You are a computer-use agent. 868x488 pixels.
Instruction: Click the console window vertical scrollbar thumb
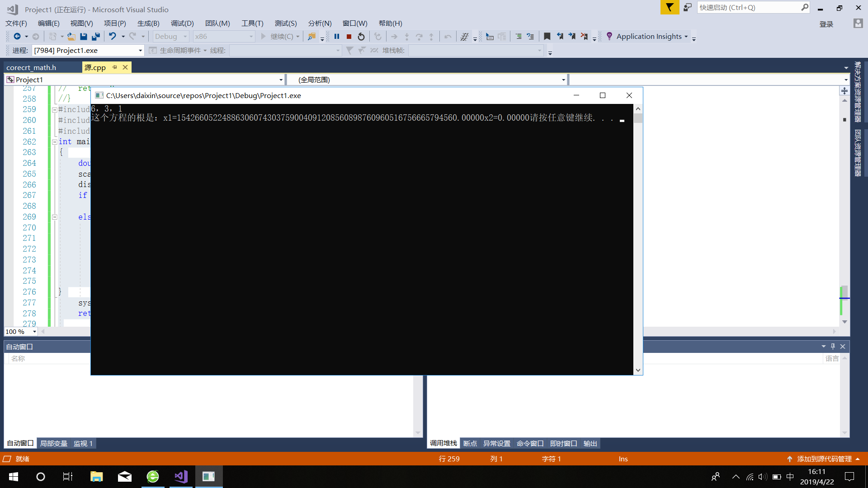tap(638, 118)
